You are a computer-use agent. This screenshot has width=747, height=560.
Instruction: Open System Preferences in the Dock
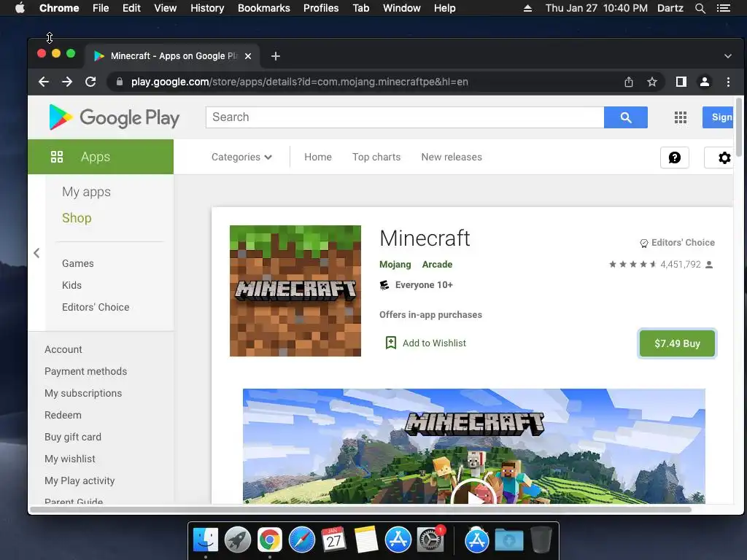[x=430, y=540]
